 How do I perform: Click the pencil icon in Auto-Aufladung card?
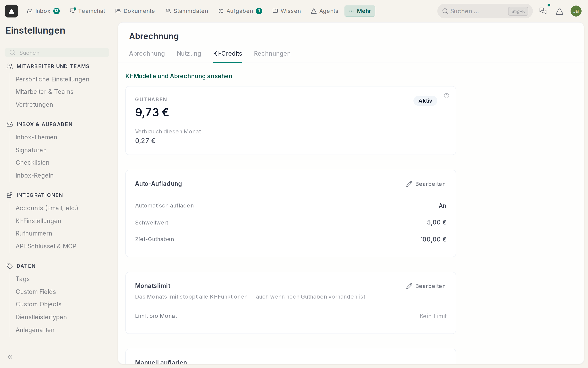click(409, 184)
